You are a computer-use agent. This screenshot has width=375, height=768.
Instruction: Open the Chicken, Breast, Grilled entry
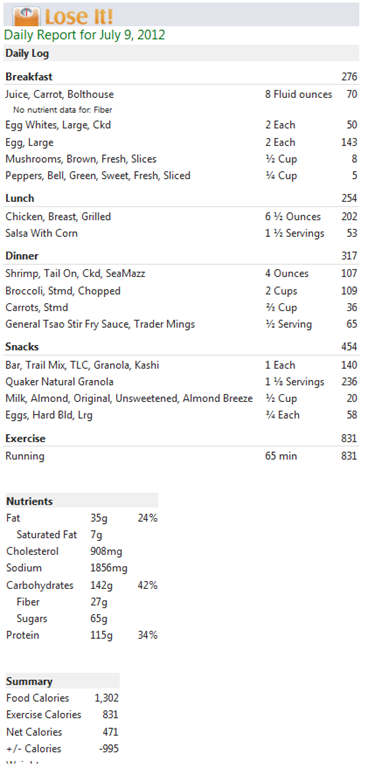181,216
